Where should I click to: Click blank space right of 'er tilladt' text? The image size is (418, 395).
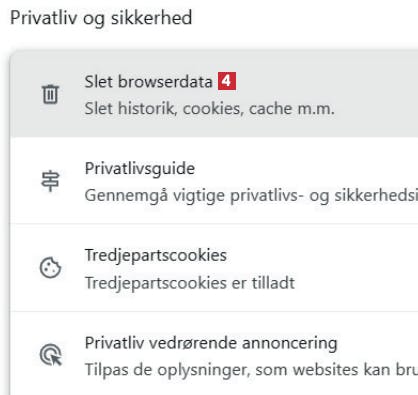356,283
